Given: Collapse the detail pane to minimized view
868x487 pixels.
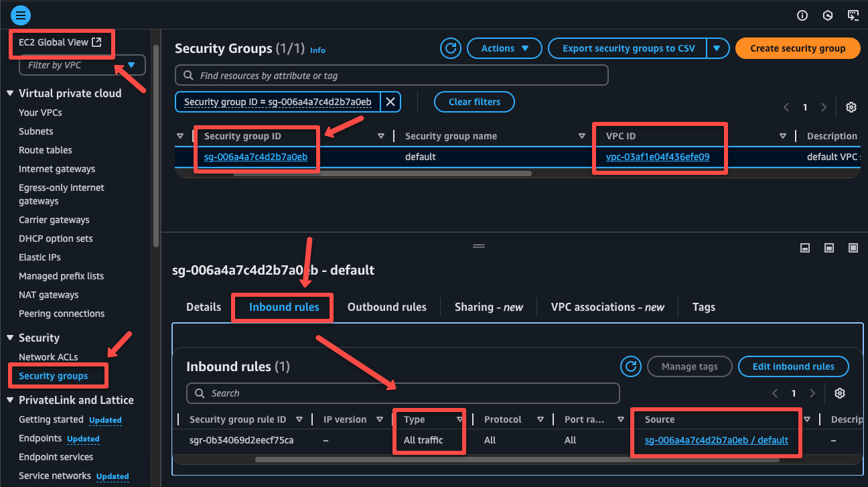Looking at the screenshot, I should (x=804, y=248).
